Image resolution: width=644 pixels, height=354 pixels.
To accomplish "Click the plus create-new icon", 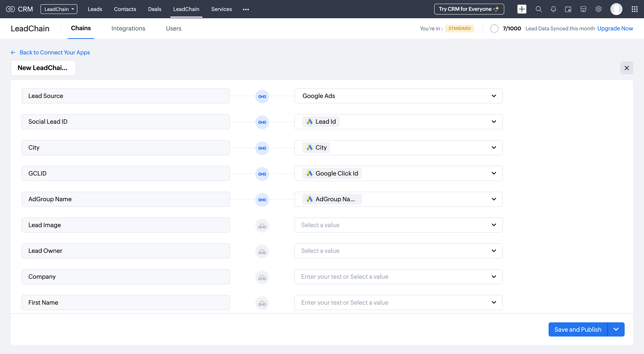I will click(521, 9).
